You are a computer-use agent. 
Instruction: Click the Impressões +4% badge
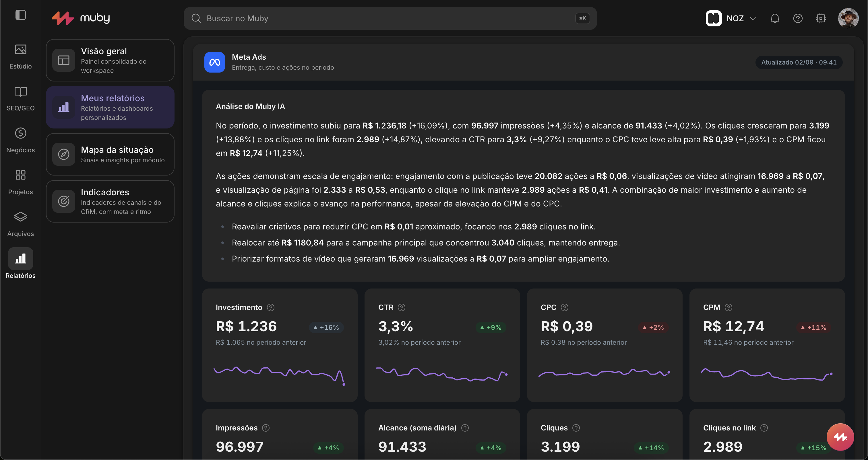(x=328, y=448)
